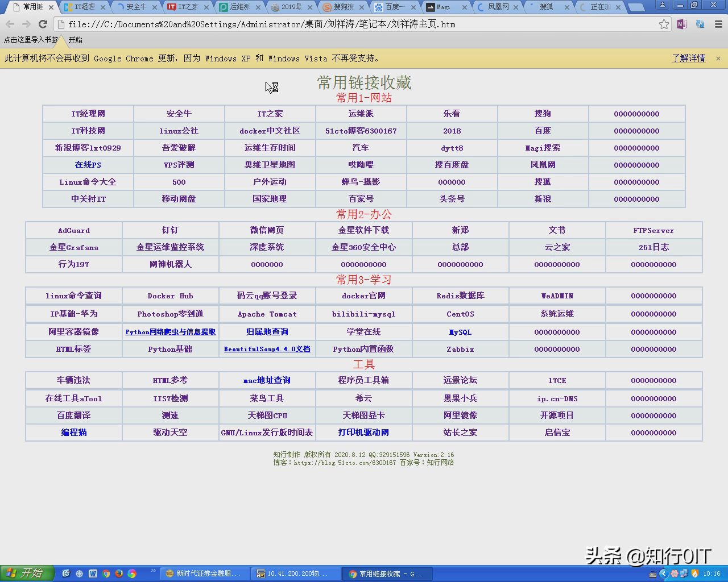Switch to the IT之家 browser tab
728x582 pixels.
[188, 7]
